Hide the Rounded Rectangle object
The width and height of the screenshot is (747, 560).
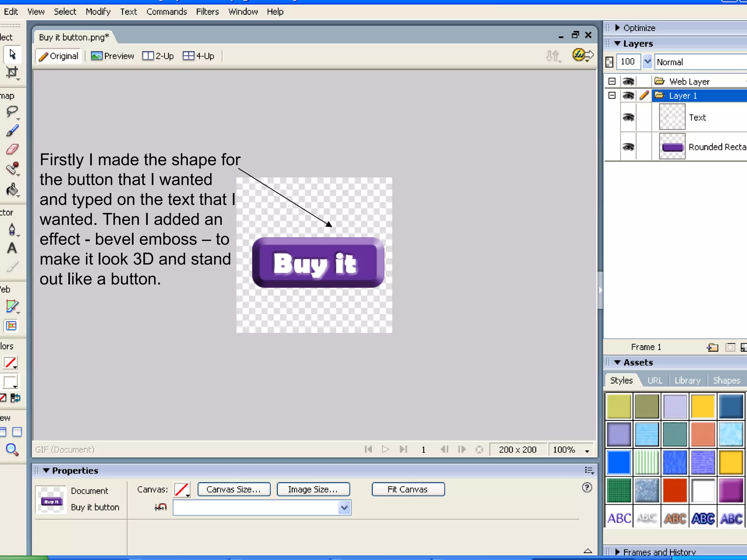click(x=628, y=147)
